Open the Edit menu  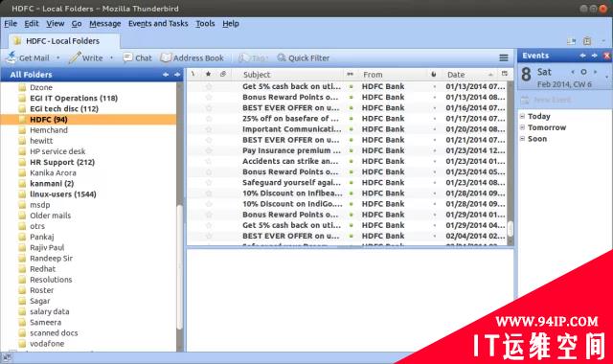coord(32,23)
